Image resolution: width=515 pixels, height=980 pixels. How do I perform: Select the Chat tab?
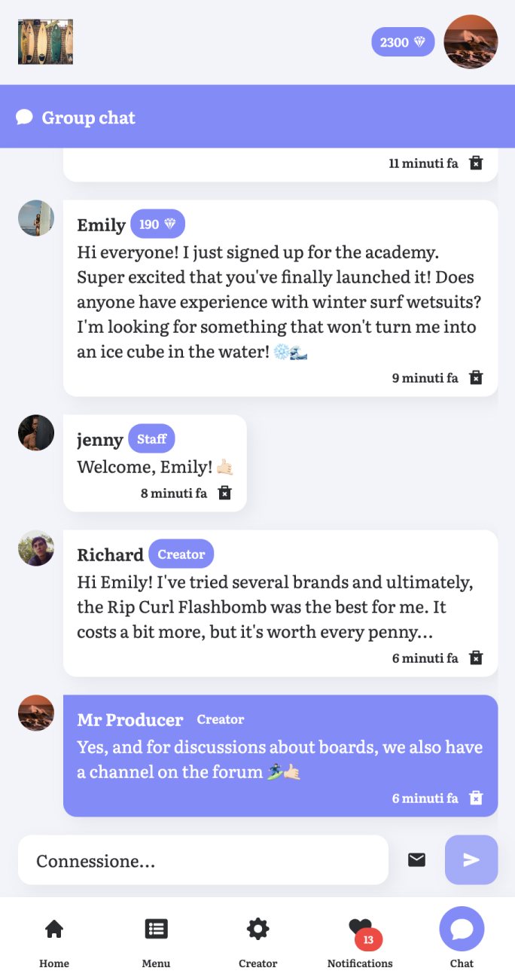462,929
